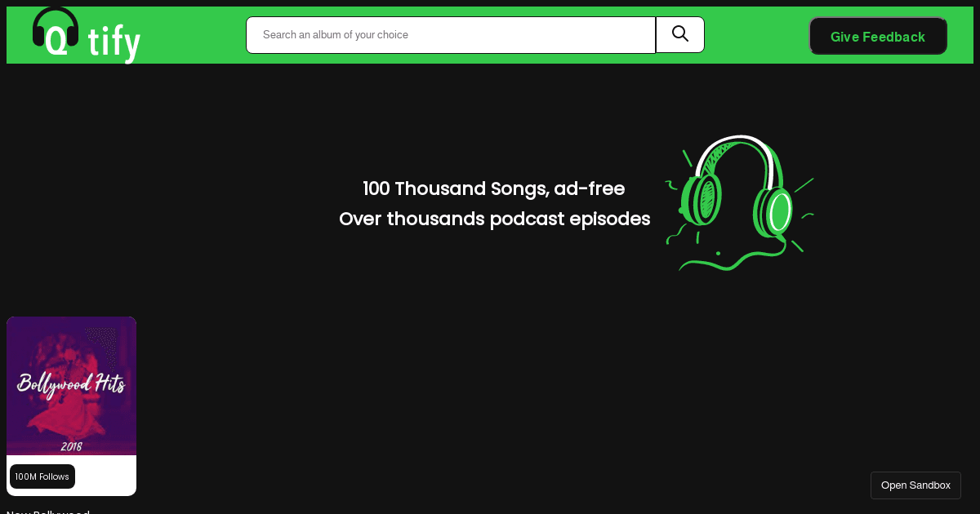Click the Qtify headphone logo icon
This screenshot has width=980, height=514.
(x=56, y=31)
